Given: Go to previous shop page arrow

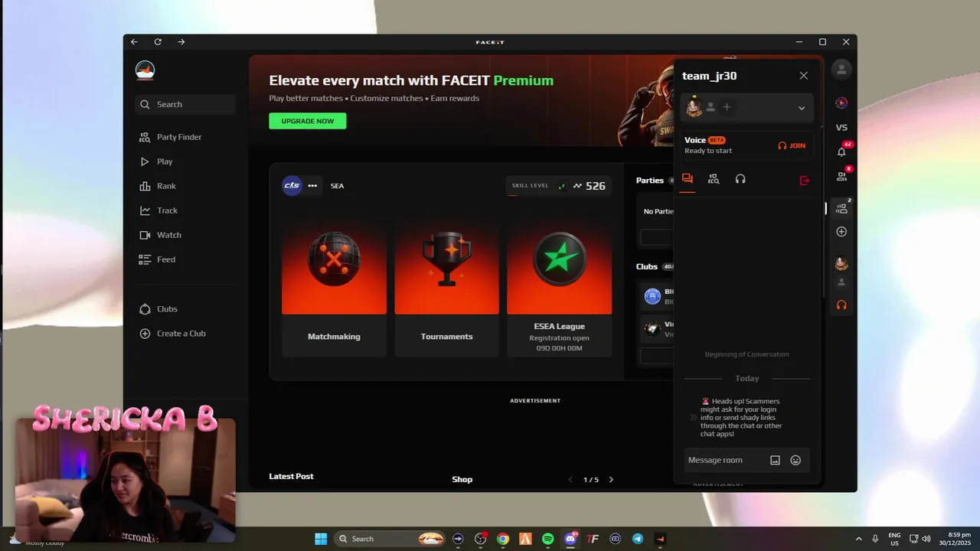Looking at the screenshot, I should [x=570, y=480].
